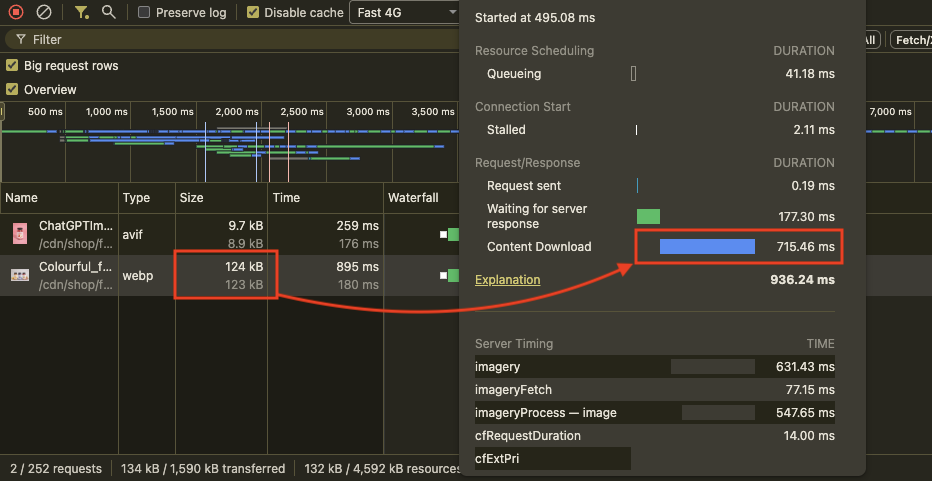Click waterfall bar of Colourful_f request
The width and height of the screenshot is (932, 481).
[x=452, y=275]
